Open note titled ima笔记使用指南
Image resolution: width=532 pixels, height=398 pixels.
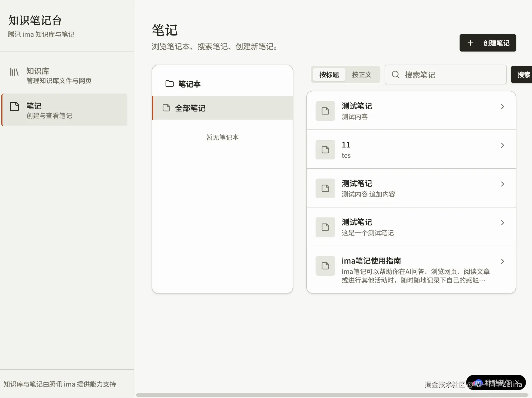(x=411, y=270)
